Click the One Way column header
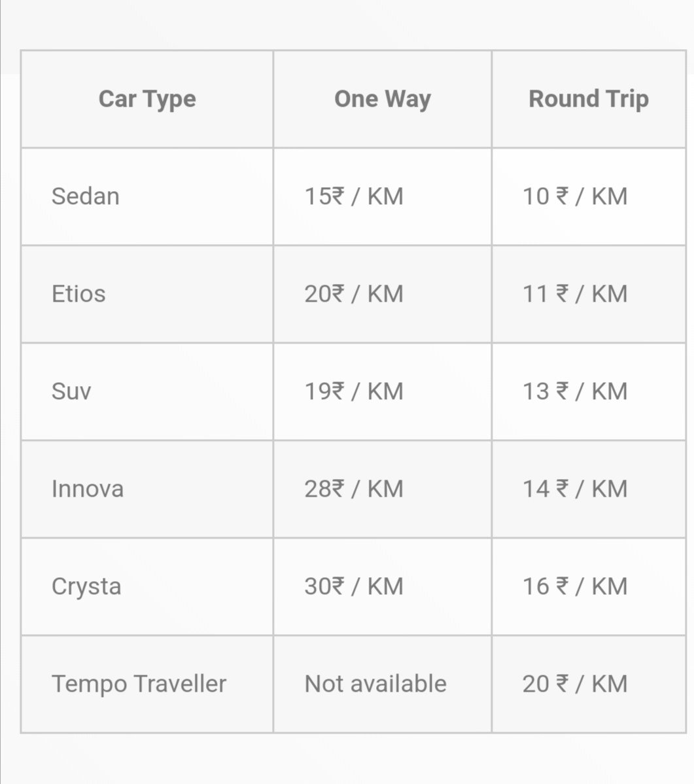 point(382,99)
